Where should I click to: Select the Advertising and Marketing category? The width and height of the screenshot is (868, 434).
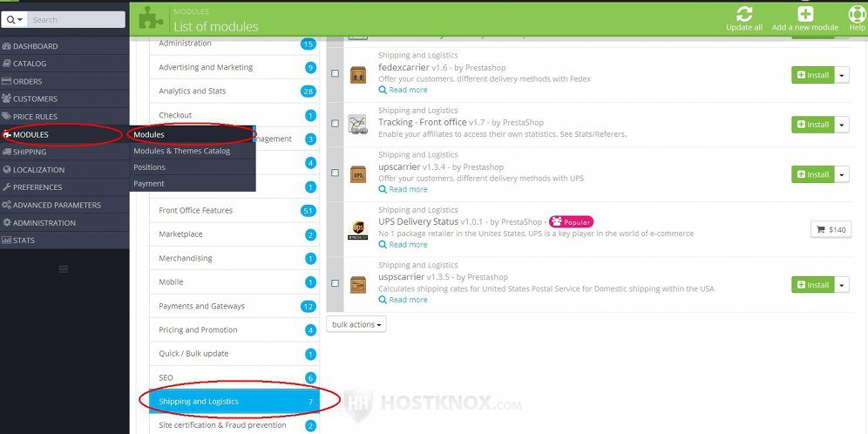(x=234, y=67)
